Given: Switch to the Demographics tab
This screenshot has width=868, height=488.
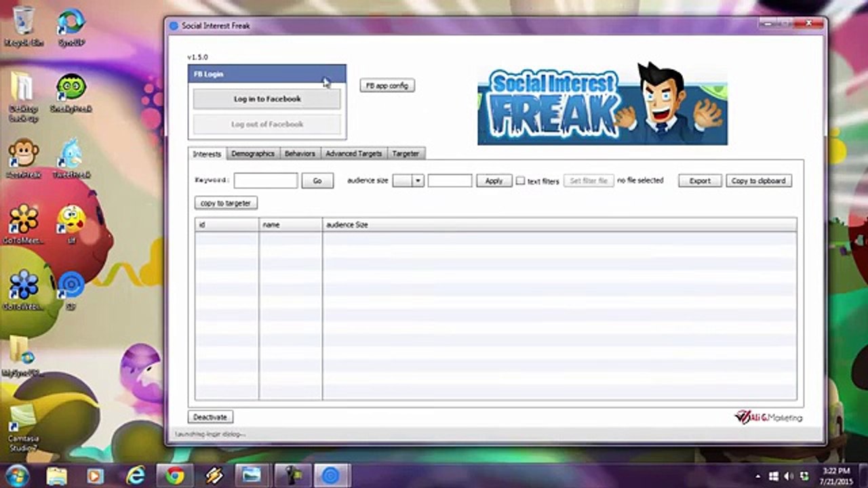Looking at the screenshot, I should coord(253,154).
